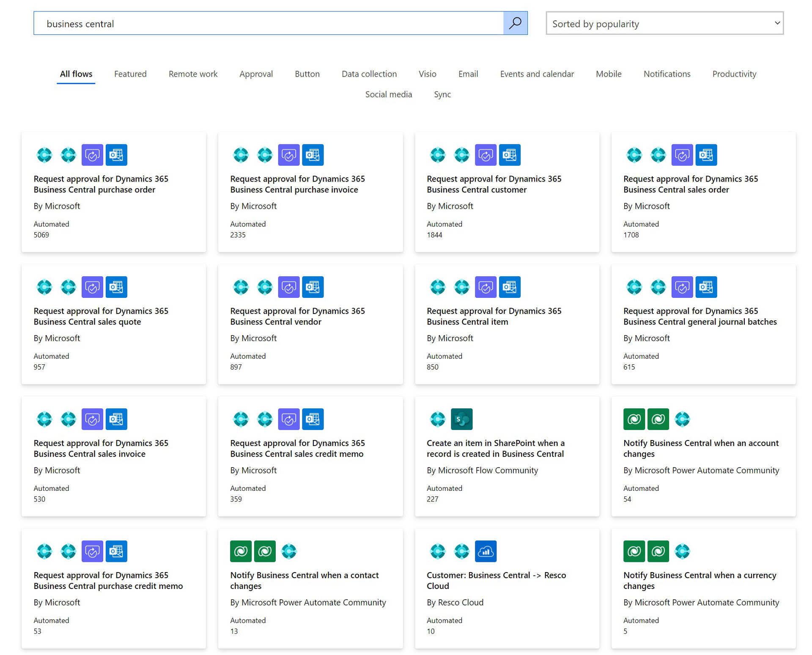Screen dimensions: 812x655
Task: Select the All flows tab
Action: (x=76, y=74)
